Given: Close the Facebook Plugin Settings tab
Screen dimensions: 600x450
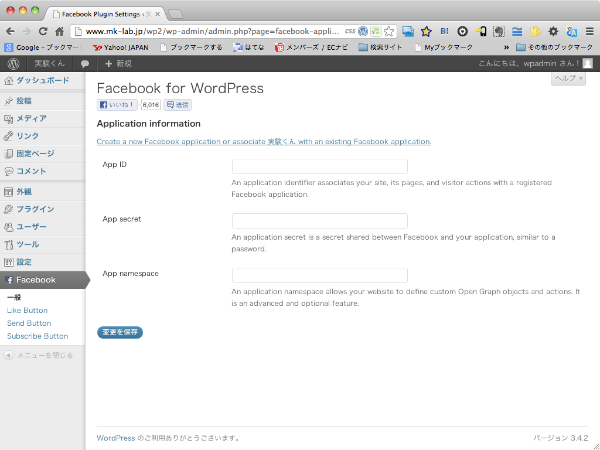Looking at the screenshot, I should (x=157, y=14).
